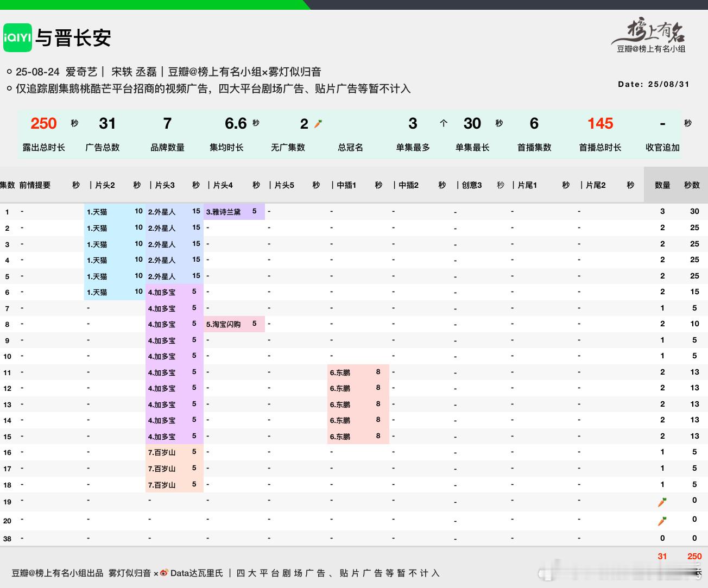
Task: Click the Weibo icon in the footer
Action: coord(164,573)
